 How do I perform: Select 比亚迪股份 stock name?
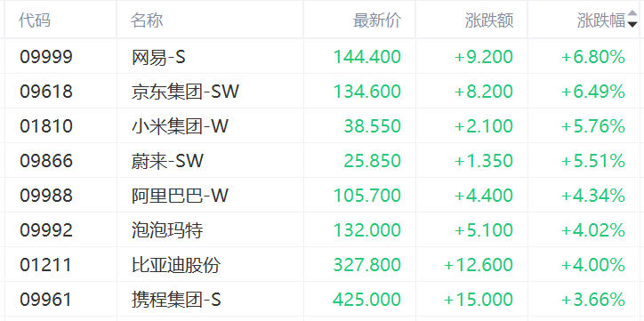pyautogui.click(x=176, y=264)
